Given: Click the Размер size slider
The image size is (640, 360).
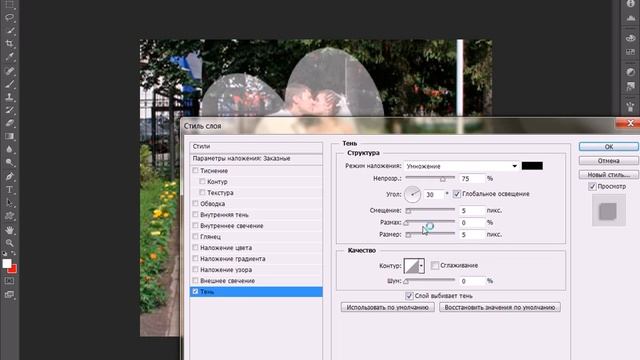Looking at the screenshot, I should click(430, 234).
